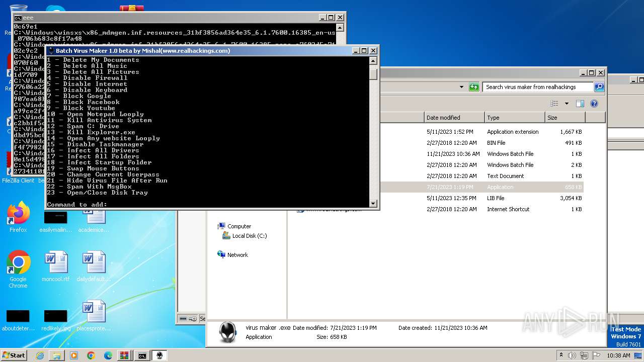Image resolution: width=644 pixels, height=362 pixels.
Task: Click virus maker .exe icon in details pane
Action: (228, 333)
